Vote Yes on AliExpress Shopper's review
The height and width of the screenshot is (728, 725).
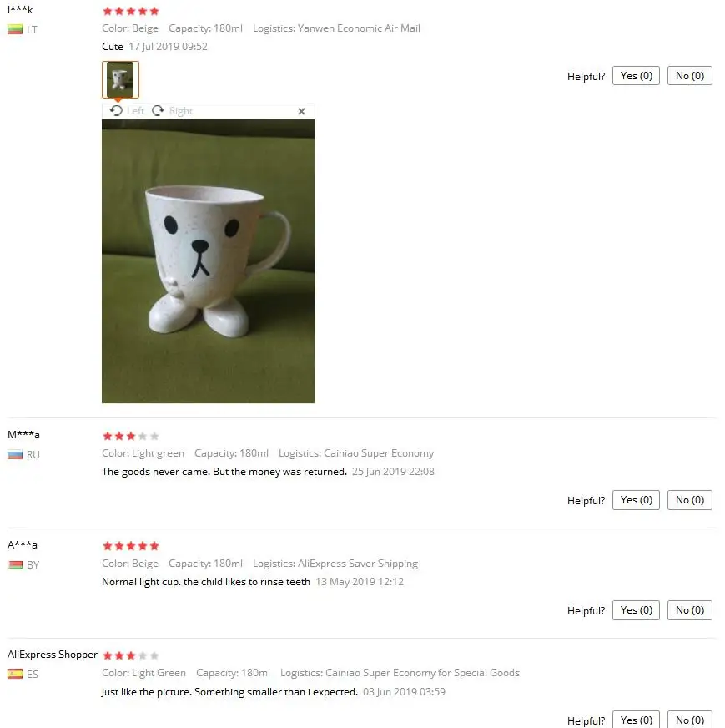636,720
